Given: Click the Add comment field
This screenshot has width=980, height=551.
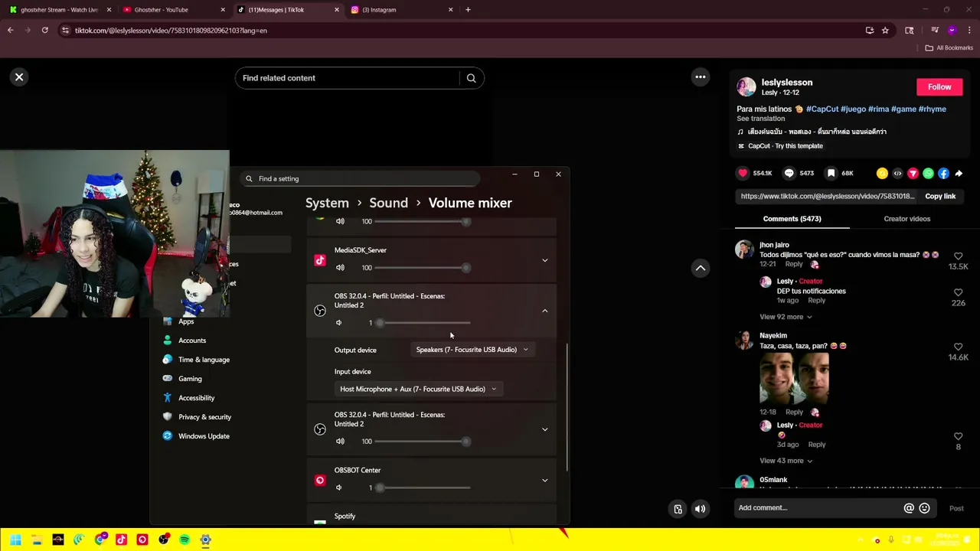Looking at the screenshot, I should click(x=818, y=508).
